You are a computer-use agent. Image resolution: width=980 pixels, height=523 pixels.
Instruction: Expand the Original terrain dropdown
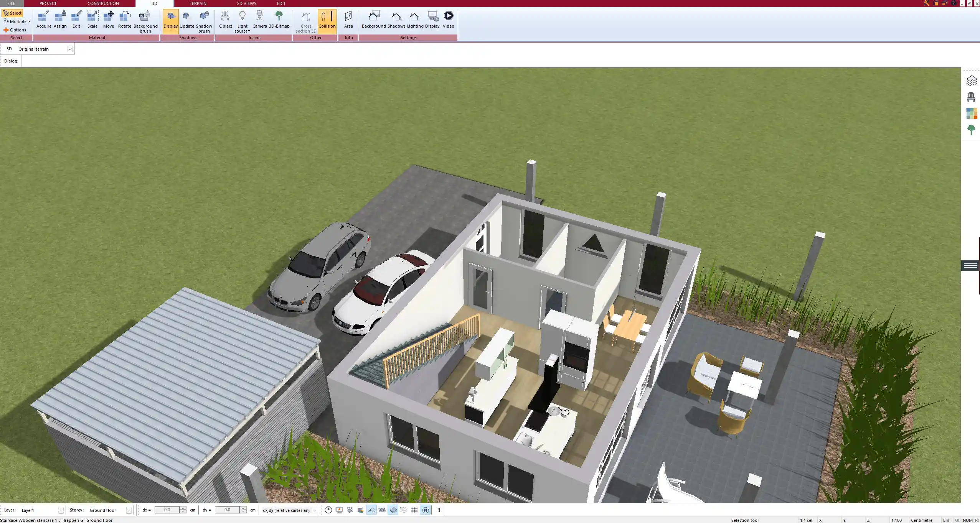[x=70, y=49]
